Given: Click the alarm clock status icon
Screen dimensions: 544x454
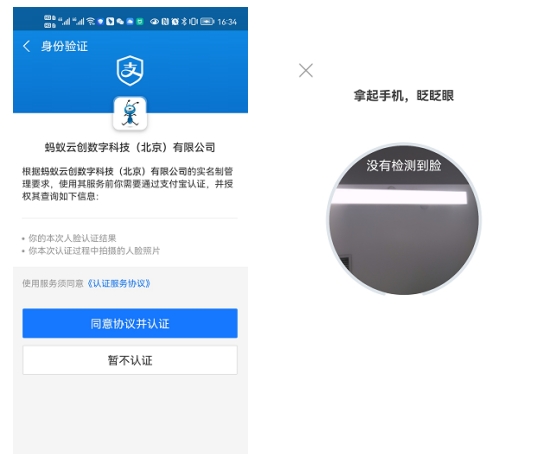Looking at the screenshot, I should coord(175,22).
